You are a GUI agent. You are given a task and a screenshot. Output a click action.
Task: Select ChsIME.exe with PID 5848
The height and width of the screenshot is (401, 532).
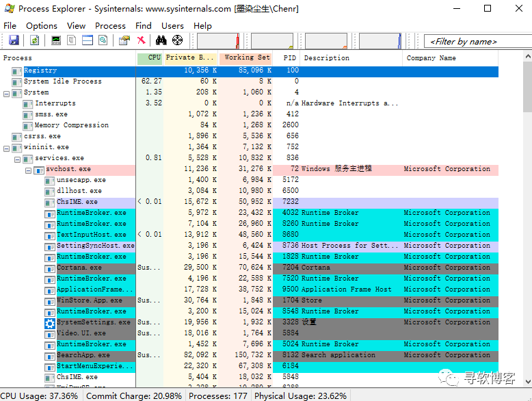(x=249, y=377)
